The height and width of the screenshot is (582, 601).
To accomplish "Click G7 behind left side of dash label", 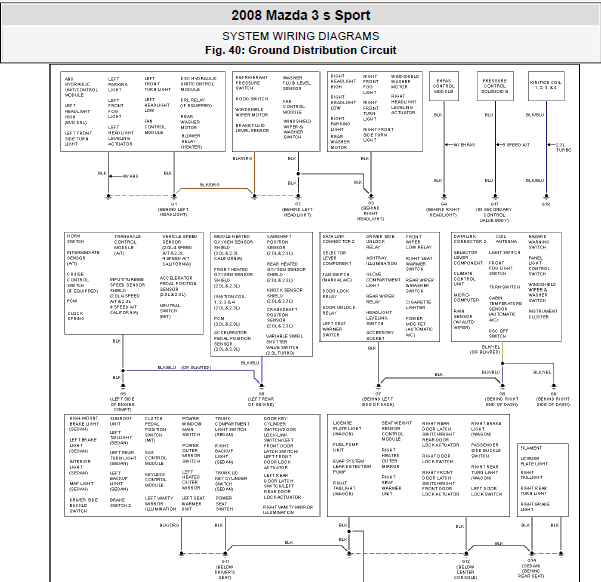I will (x=378, y=399).
